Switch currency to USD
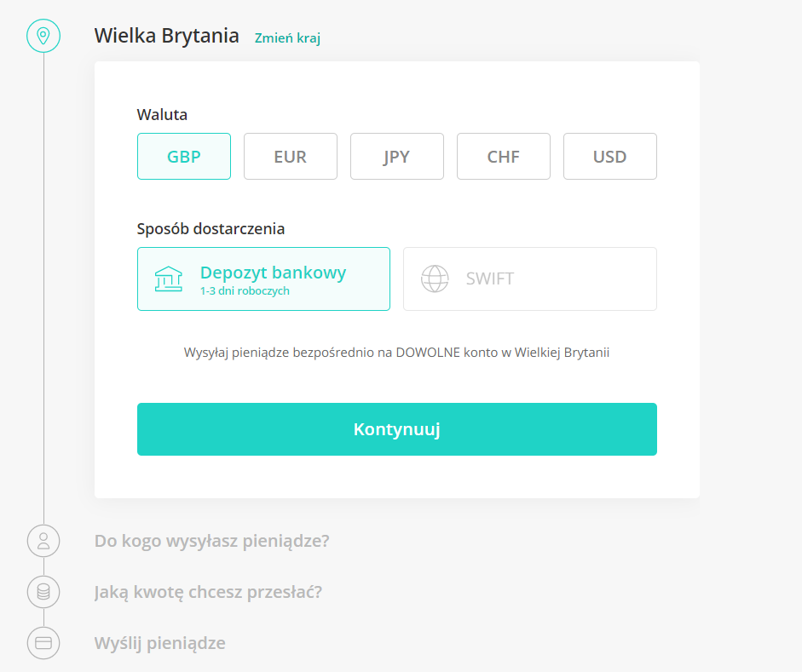The image size is (802, 672). 610,157
